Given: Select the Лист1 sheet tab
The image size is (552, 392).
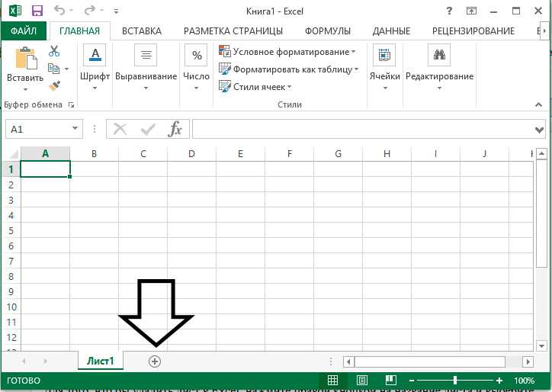Looking at the screenshot, I should (x=101, y=361).
